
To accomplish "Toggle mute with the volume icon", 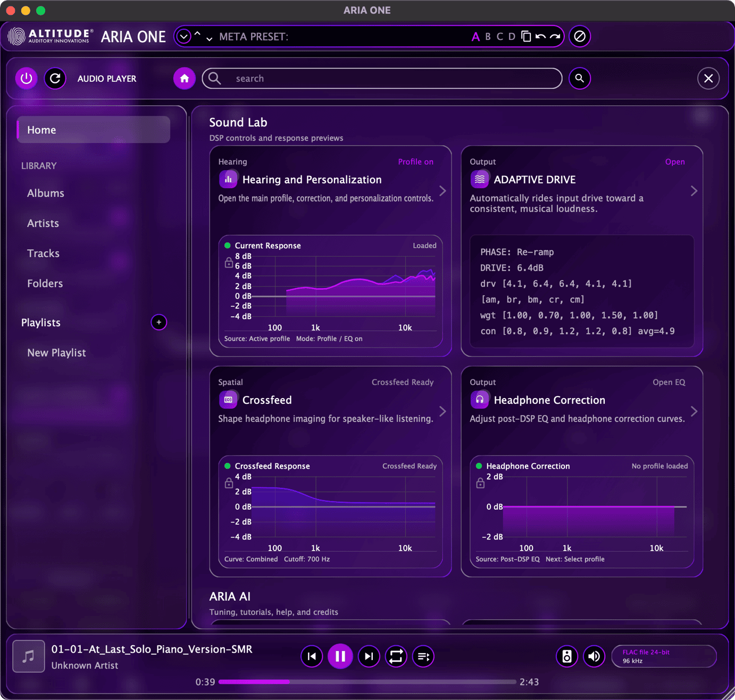I will pyautogui.click(x=594, y=656).
